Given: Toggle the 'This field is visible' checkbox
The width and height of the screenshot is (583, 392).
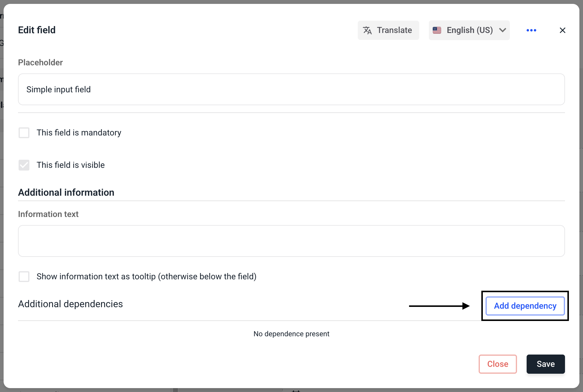Looking at the screenshot, I should pos(24,165).
